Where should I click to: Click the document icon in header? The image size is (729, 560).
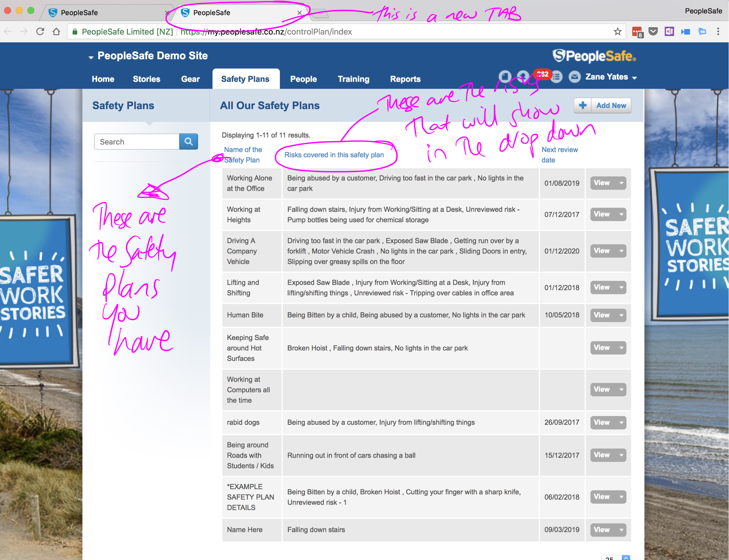(505, 76)
